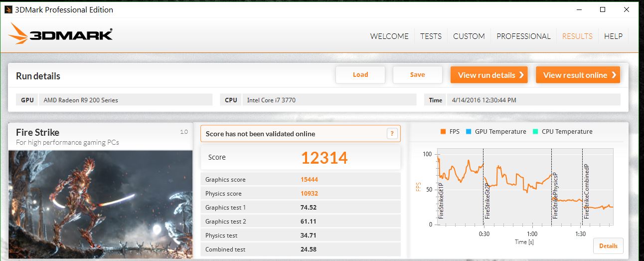The width and height of the screenshot is (644, 261).
Task: Click the orange FPS legend square
Action: tap(442, 132)
